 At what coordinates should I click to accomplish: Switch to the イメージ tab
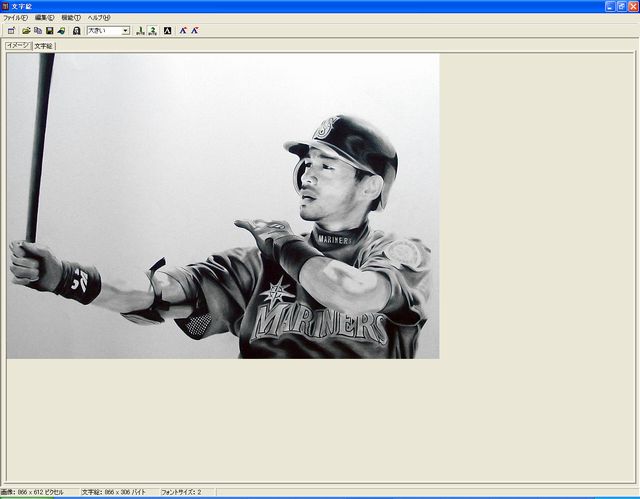point(18,46)
